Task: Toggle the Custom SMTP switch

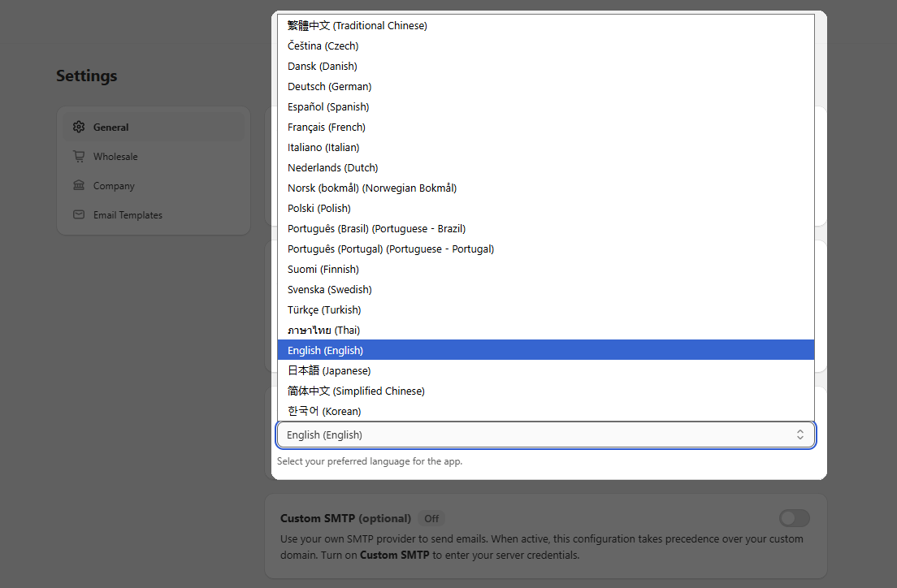Action: coord(794,518)
